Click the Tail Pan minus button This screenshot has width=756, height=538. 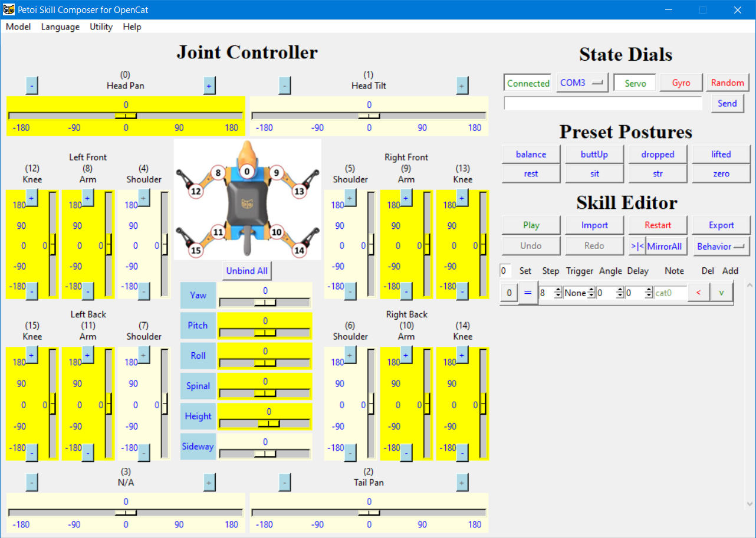click(285, 483)
